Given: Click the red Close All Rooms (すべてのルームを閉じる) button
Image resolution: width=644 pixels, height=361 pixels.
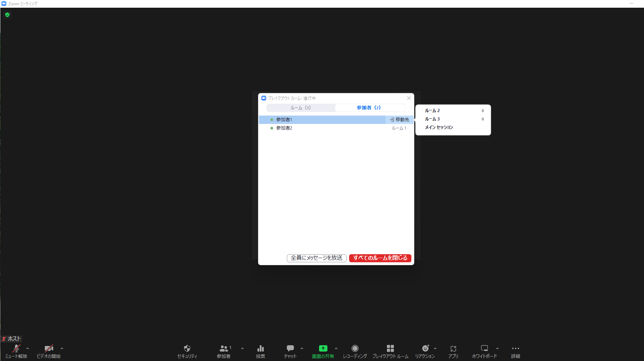Looking at the screenshot, I should 380,258.
